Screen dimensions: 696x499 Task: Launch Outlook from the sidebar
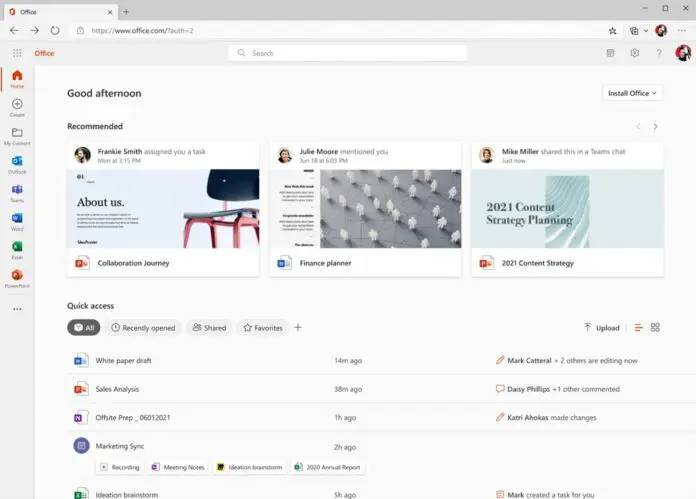pyautogui.click(x=17, y=164)
